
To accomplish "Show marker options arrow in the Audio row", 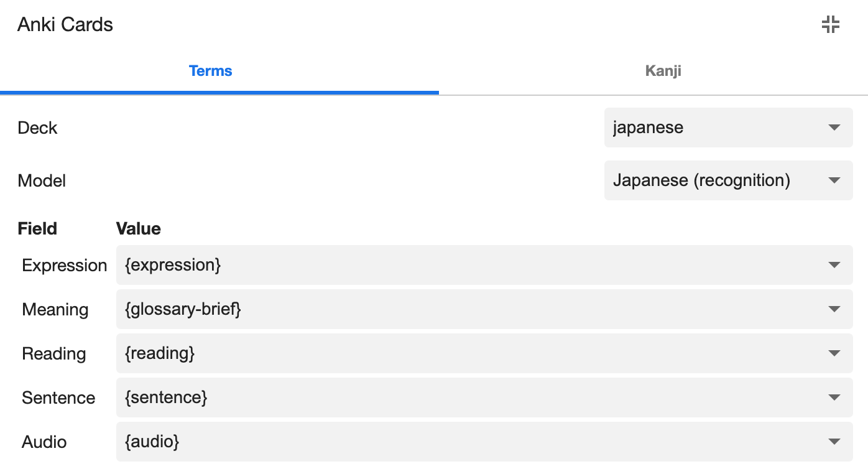I will tap(834, 442).
